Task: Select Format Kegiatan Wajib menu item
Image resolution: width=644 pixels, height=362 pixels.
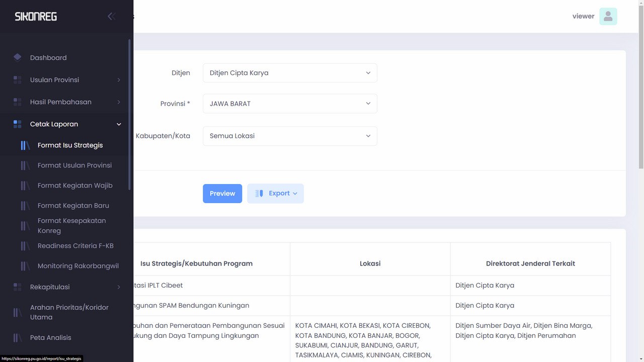Action: (75, 186)
